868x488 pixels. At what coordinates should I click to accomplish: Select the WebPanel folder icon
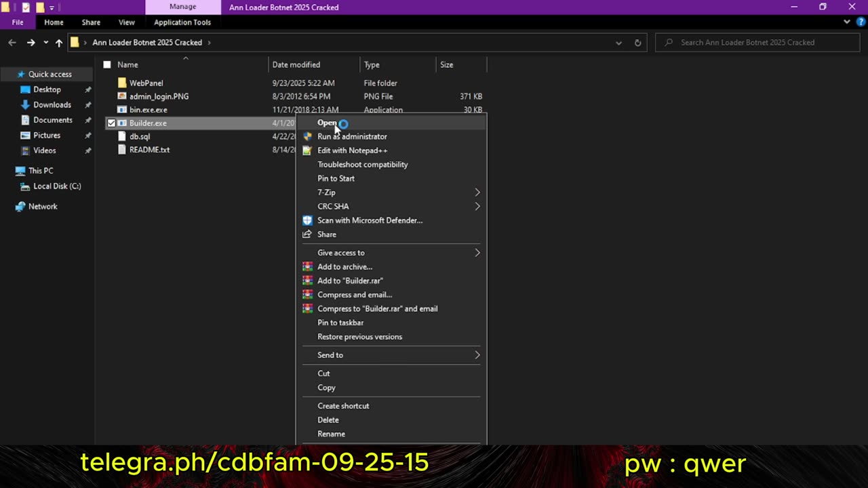coord(122,83)
